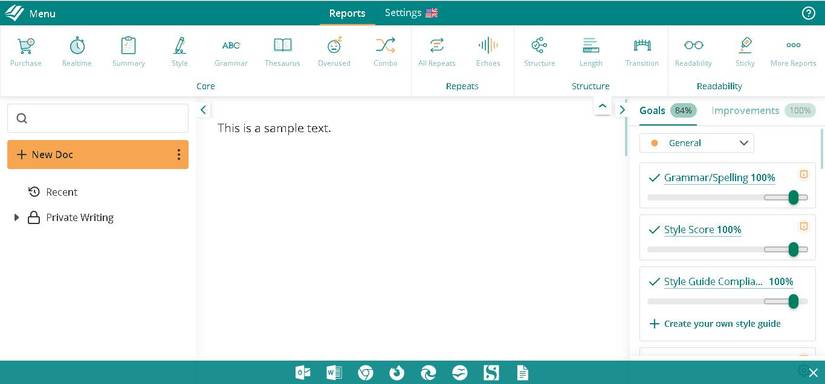
Task: Click the Style Score card bookmark icon
Action: (x=803, y=226)
